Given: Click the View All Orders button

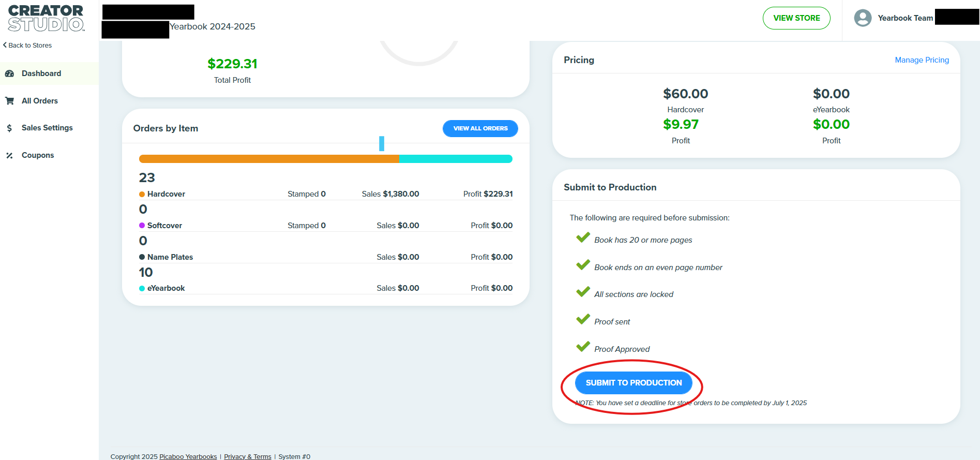Looking at the screenshot, I should click(480, 128).
